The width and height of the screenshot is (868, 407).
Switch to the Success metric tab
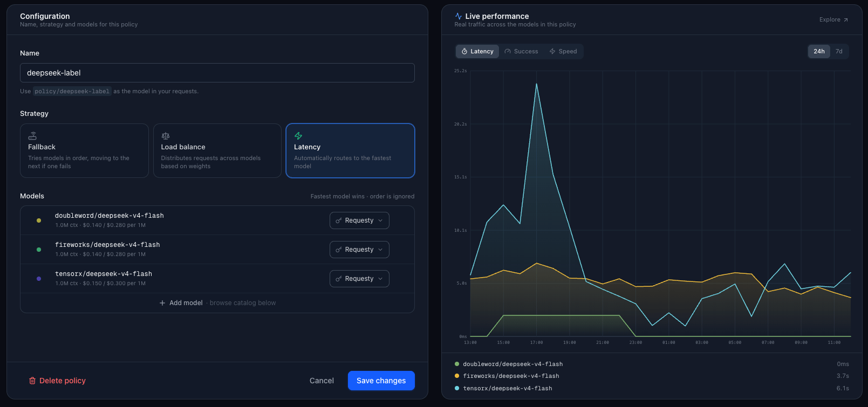point(521,51)
